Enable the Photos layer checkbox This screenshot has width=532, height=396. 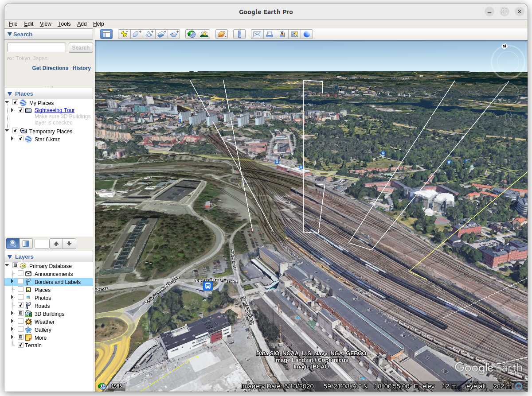pos(20,297)
